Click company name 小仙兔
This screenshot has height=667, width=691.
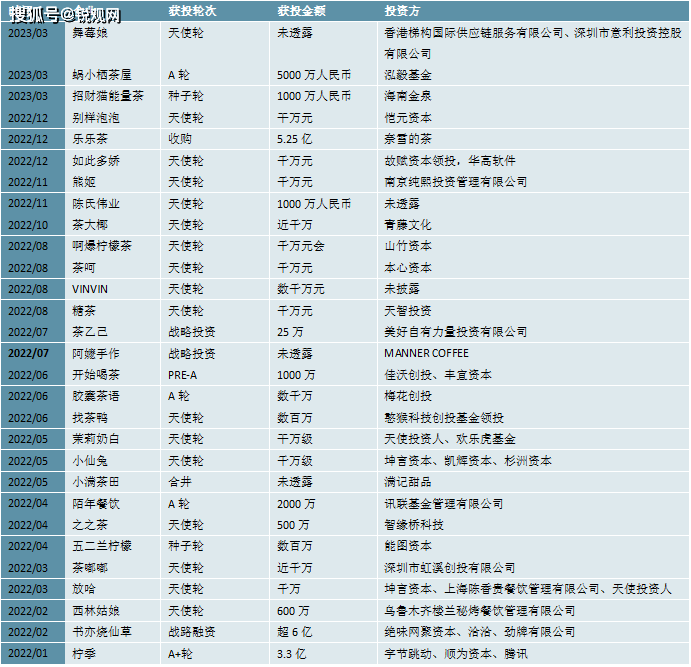pyautogui.click(x=90, y=460)
